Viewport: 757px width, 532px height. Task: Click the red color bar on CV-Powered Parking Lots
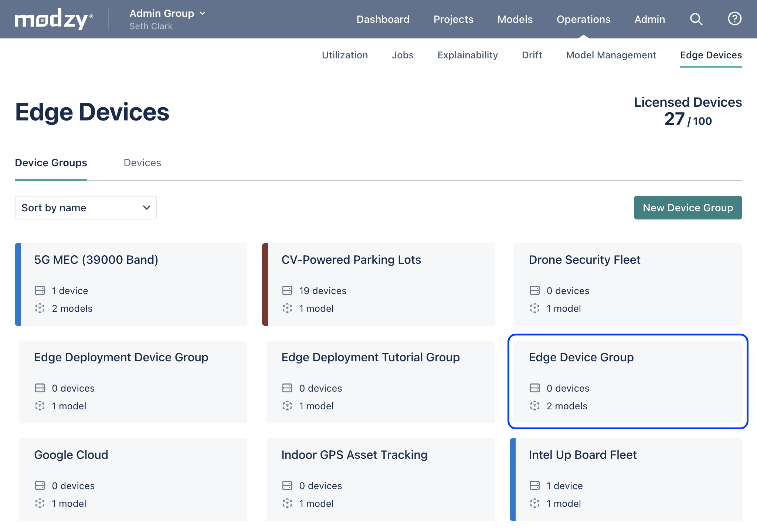click(x=265, y=284)
